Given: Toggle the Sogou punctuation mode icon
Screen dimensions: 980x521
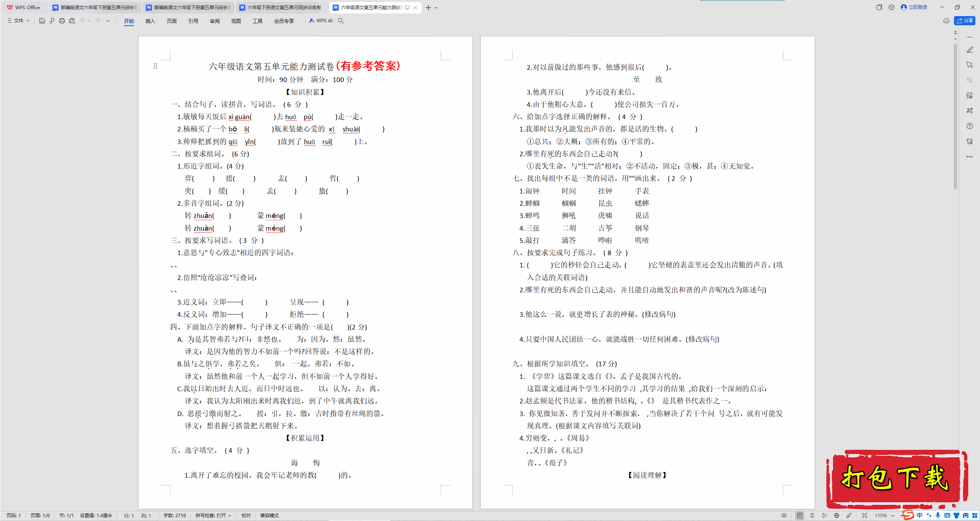Looking at the screenshot, I should pos(929,516).
